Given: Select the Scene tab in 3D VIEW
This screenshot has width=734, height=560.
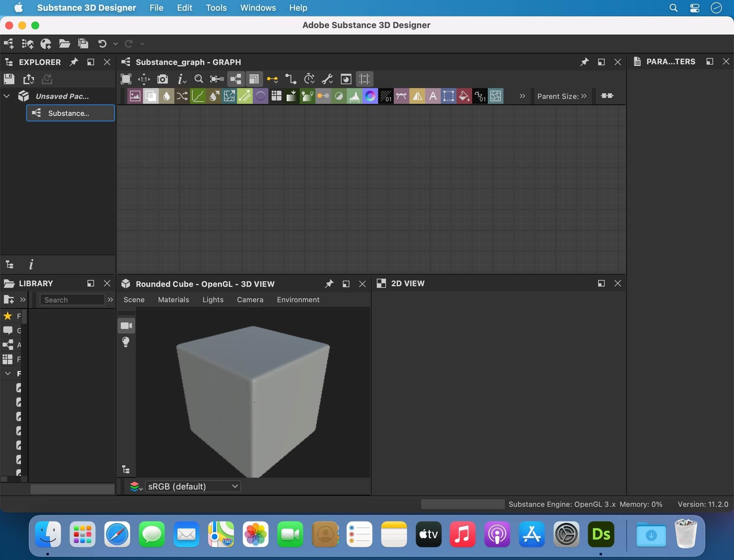Looking at the screenshot, I should (x=133, y=299).
